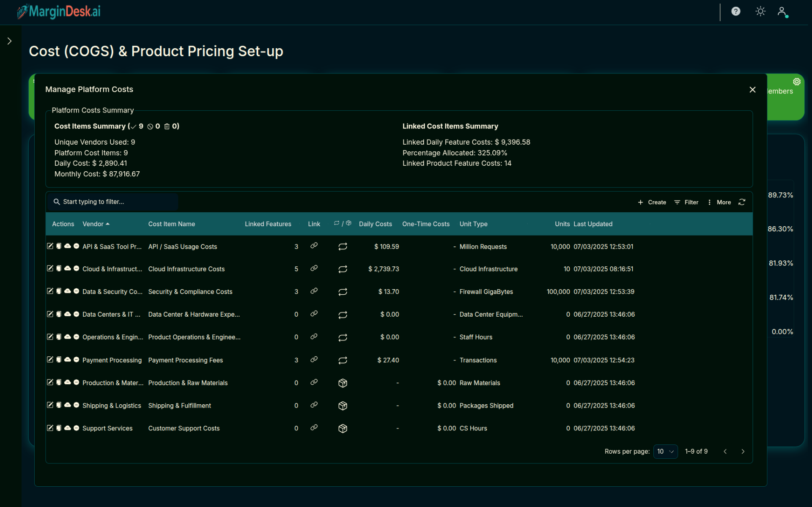Toggle Vendor column sort order
Image resolution: width=812 pixels, height=507 pixels.
point(96,224)
